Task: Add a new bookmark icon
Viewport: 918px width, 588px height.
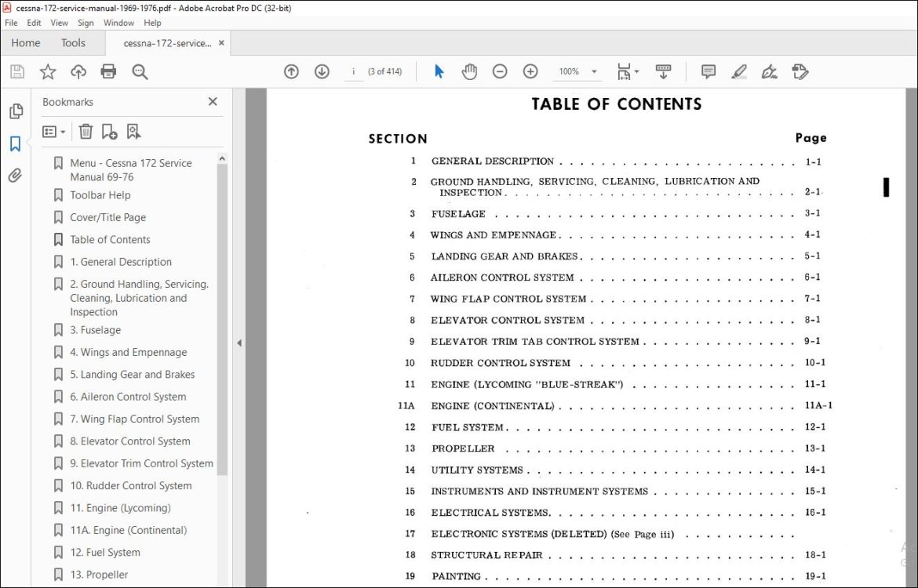Action: pyautogui.click(x=110, y=131)
